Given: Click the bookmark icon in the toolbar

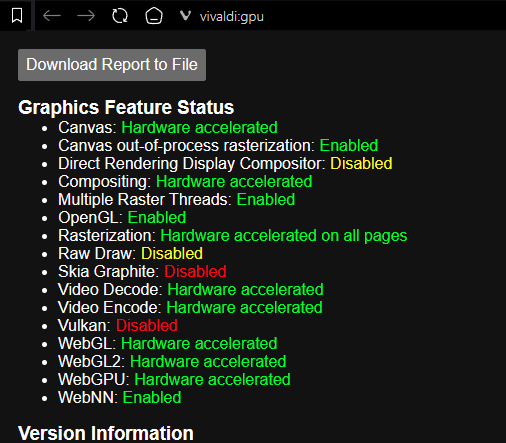Looking at the screenshot, I should click(x=17, y=16).
